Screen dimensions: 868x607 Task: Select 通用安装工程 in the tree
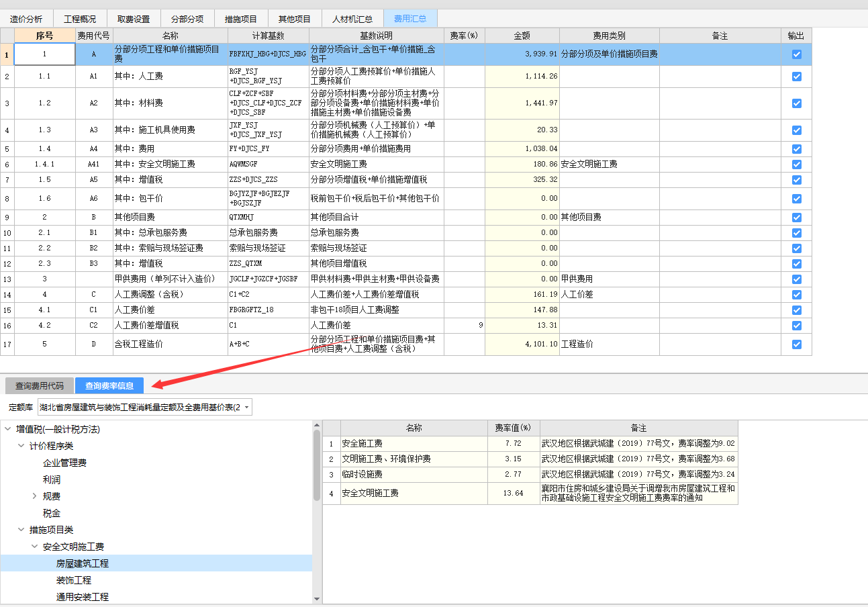coord(82,597)
